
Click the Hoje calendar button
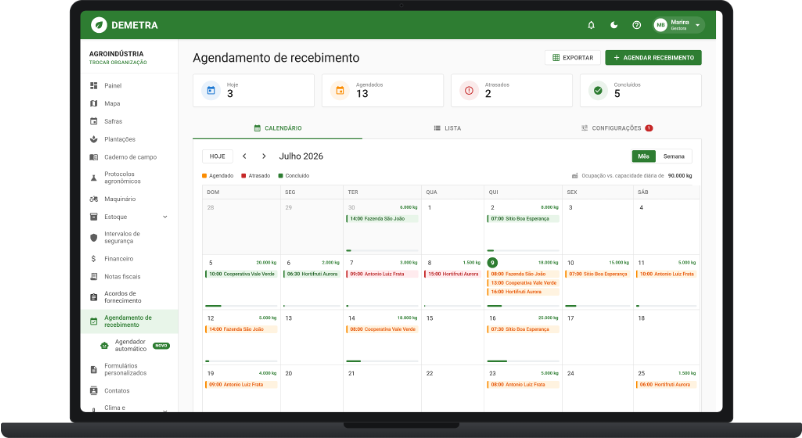tap(217, 157)
